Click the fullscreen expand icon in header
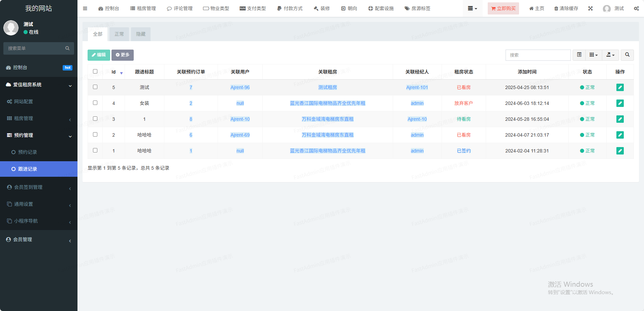 pyautogui.click(x=590, y=8)
